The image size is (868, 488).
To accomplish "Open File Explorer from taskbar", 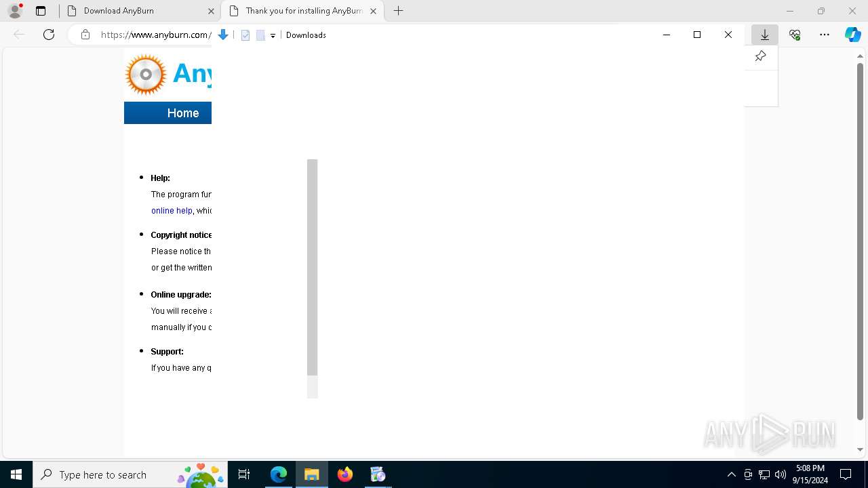I will point(312,474).
